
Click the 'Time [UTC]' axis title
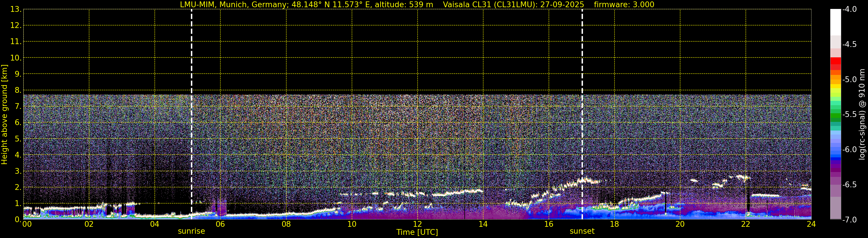[417, 232]
